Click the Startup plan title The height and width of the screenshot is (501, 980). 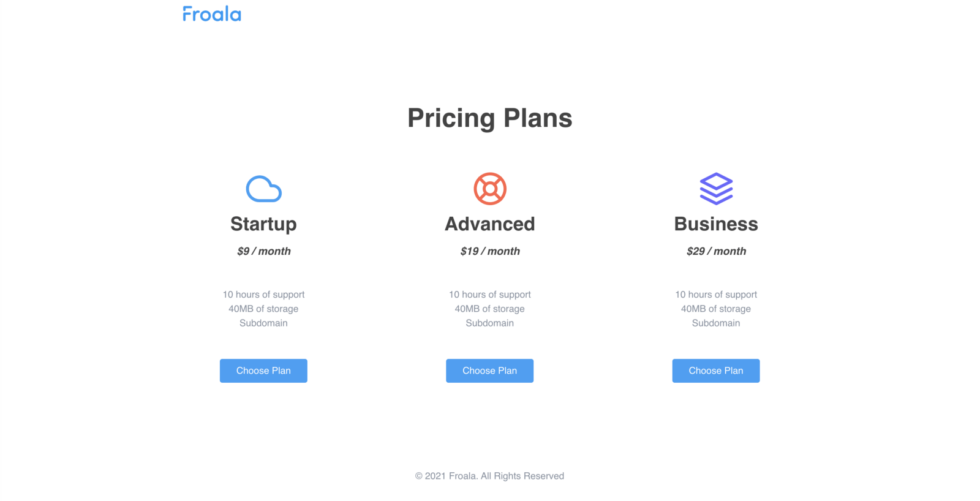tap(263, 224)
